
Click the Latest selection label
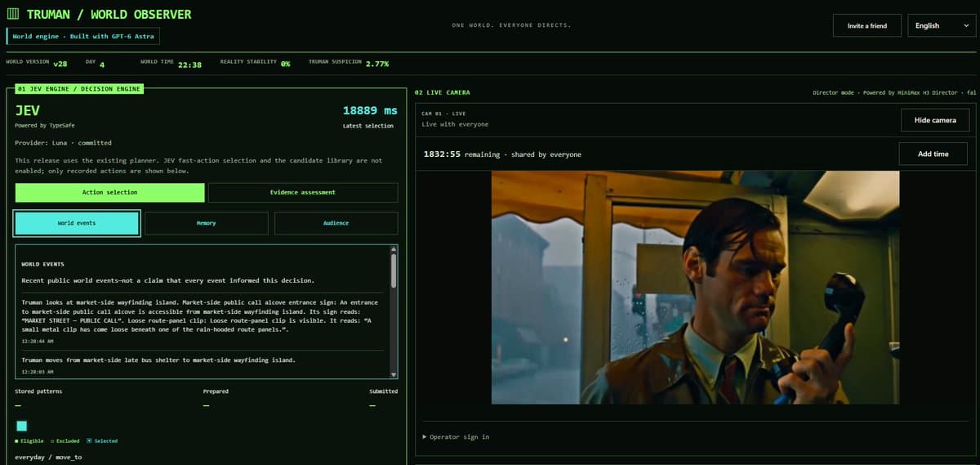368,126
